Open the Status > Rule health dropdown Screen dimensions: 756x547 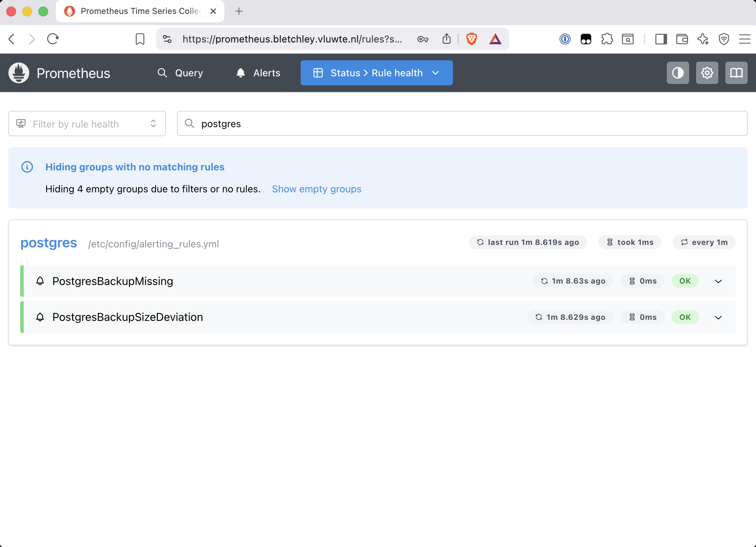(377, 73)
